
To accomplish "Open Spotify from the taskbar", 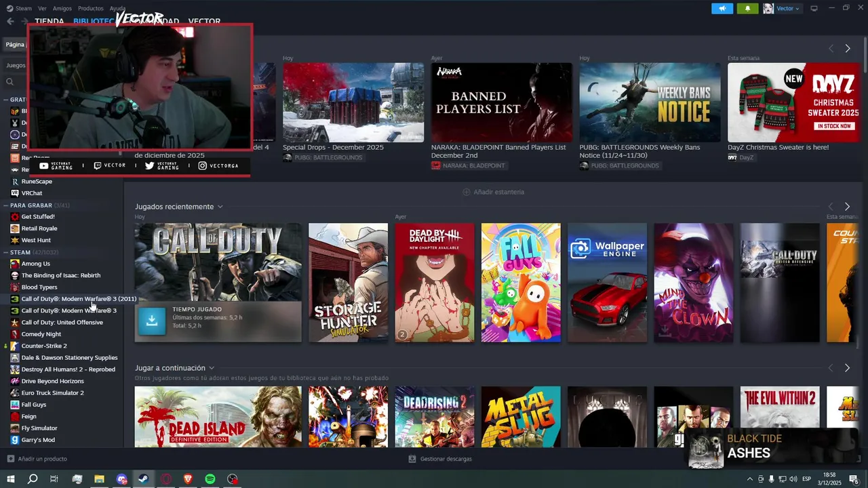I will click(210, 479).
